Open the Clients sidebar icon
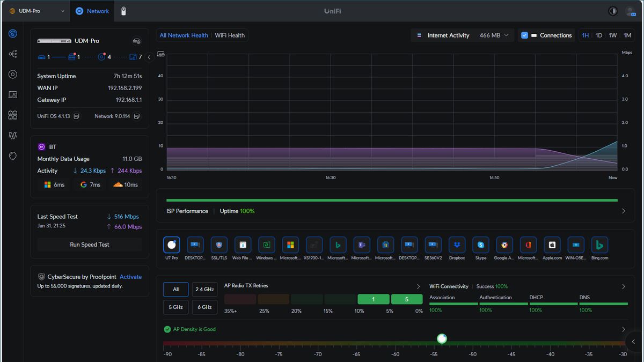Screen dimensions: 644x362 click(x=12, y=94)
